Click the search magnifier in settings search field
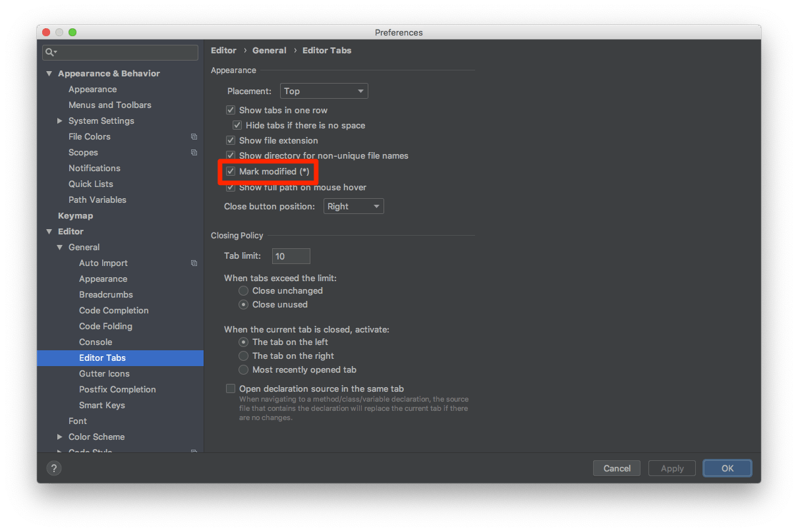Viewport: 798px width, 532px height. (49, 52)
